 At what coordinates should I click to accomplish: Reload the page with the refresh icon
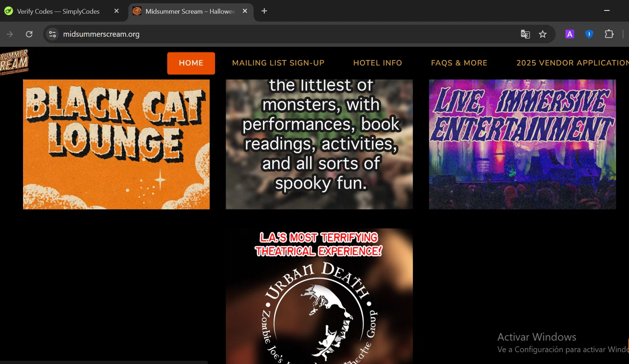pos(29,34)
